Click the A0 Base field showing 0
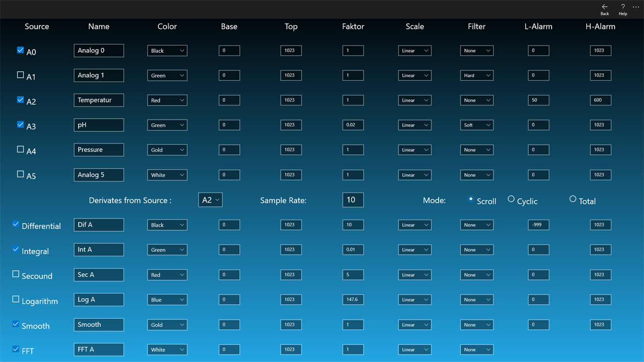 229,51
